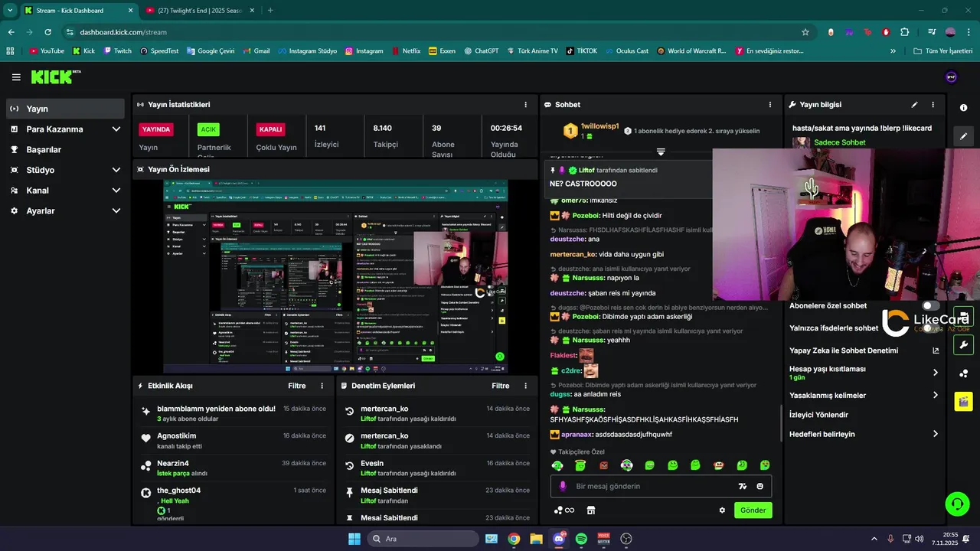The width and height of the screenshot is (980, 551).
Task: Open chat settings gear next to Gönder
Action: [x=722, y=510]
